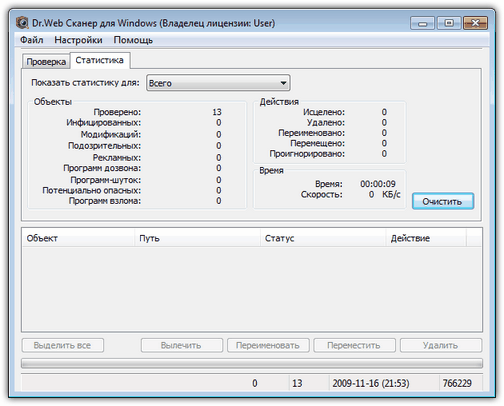Close the Dr.Web scanner window
504x406 pixels.
coord(475,23)
